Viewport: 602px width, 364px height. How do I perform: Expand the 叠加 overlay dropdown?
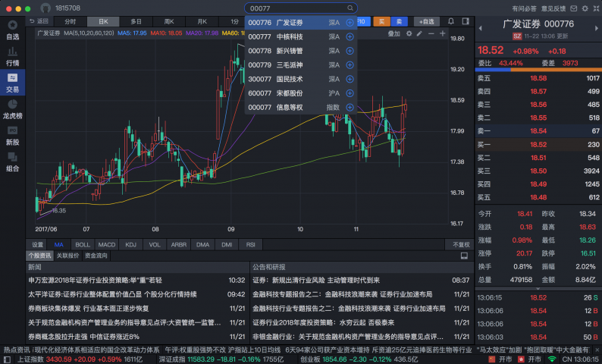pyautogui.click(x=396, y=33)
